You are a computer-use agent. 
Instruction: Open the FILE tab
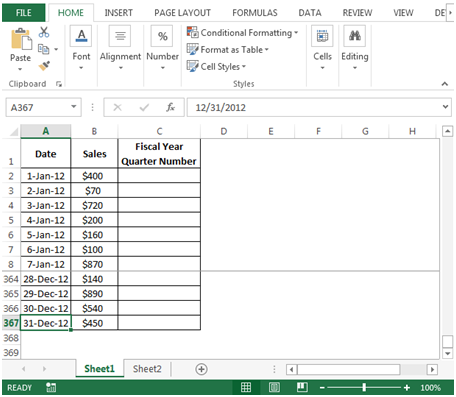[x=23, y=13]
